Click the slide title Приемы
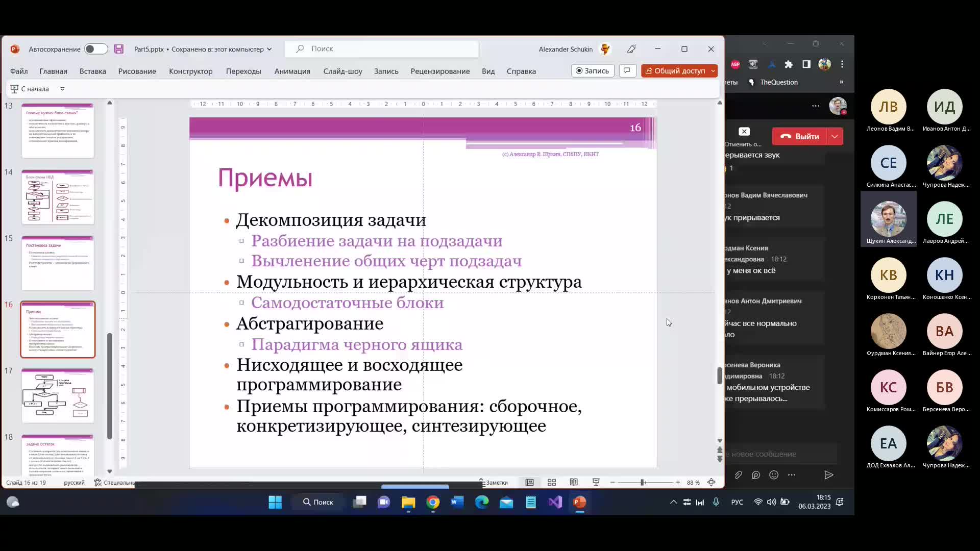Viewport: 980px width, 551px height. tap(265, 178)
